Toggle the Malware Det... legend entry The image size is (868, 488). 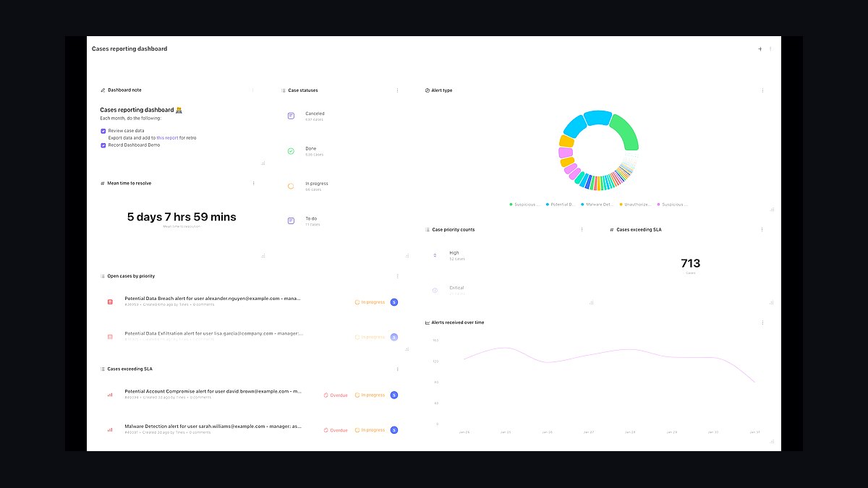(597, 205)
